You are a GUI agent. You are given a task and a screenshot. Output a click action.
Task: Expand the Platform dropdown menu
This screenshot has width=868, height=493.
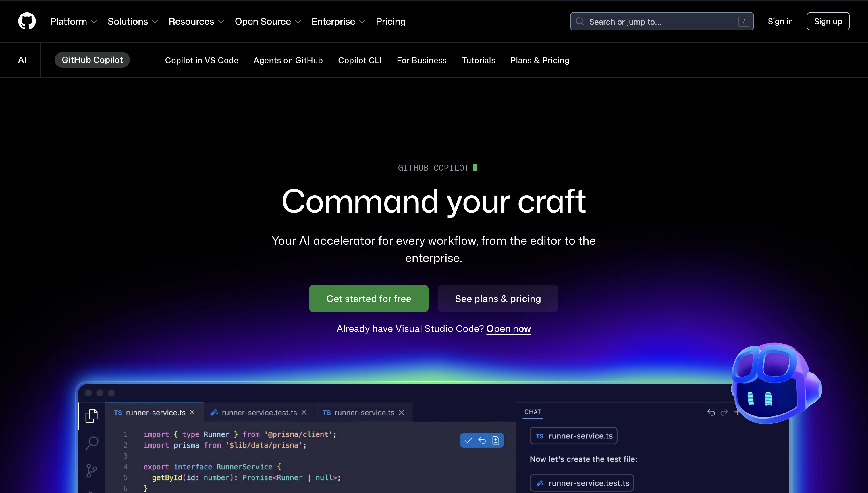point(74,21)
